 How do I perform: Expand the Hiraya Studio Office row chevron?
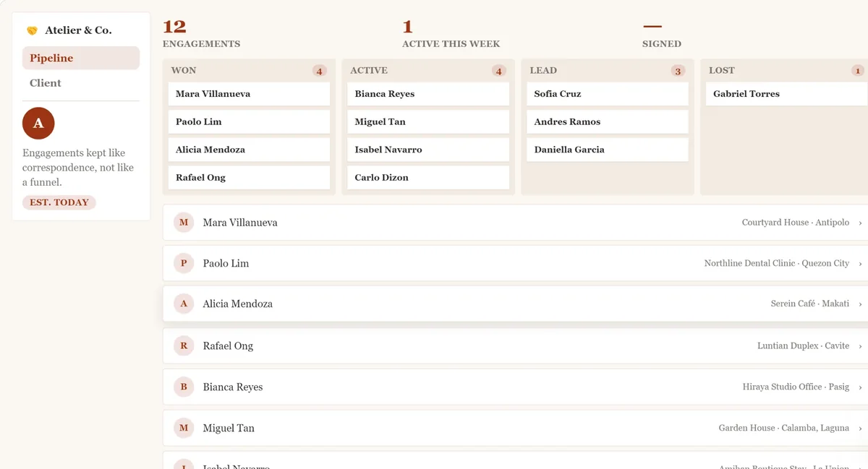click(860, 387)
